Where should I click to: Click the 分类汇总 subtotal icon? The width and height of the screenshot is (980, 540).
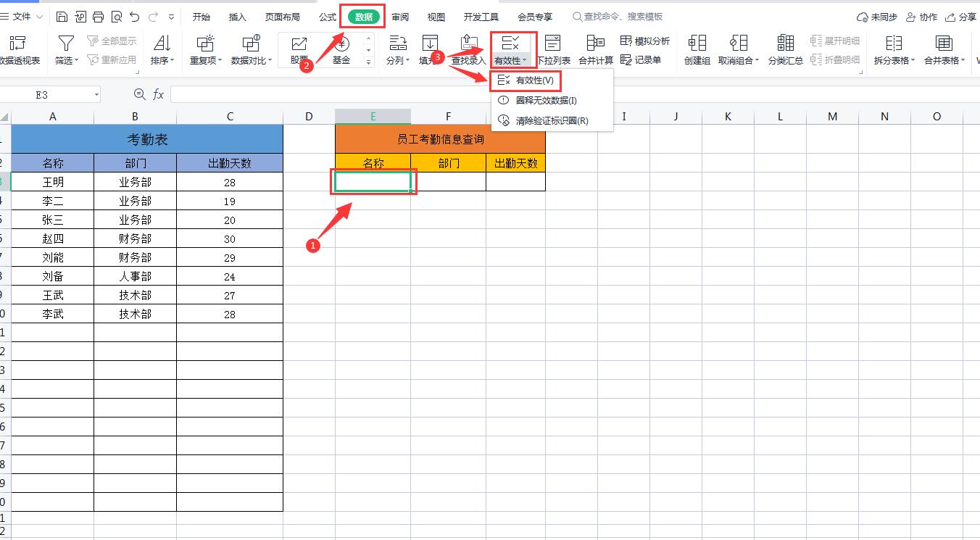click(785, 43)
